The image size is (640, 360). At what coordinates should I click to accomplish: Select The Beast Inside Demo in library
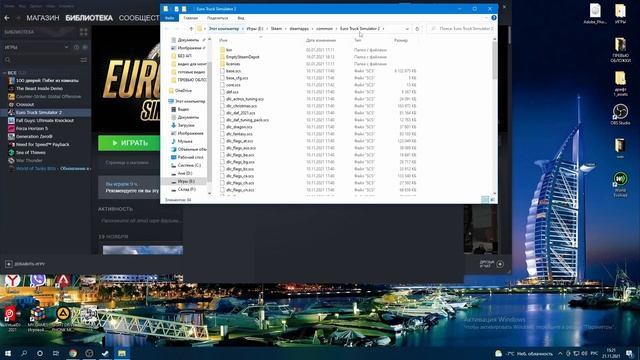(x=39, y=89)
